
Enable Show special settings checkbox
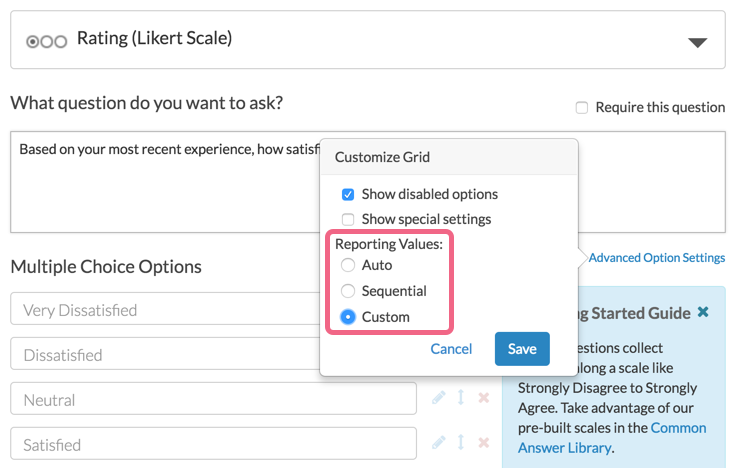tap(348, 219)
